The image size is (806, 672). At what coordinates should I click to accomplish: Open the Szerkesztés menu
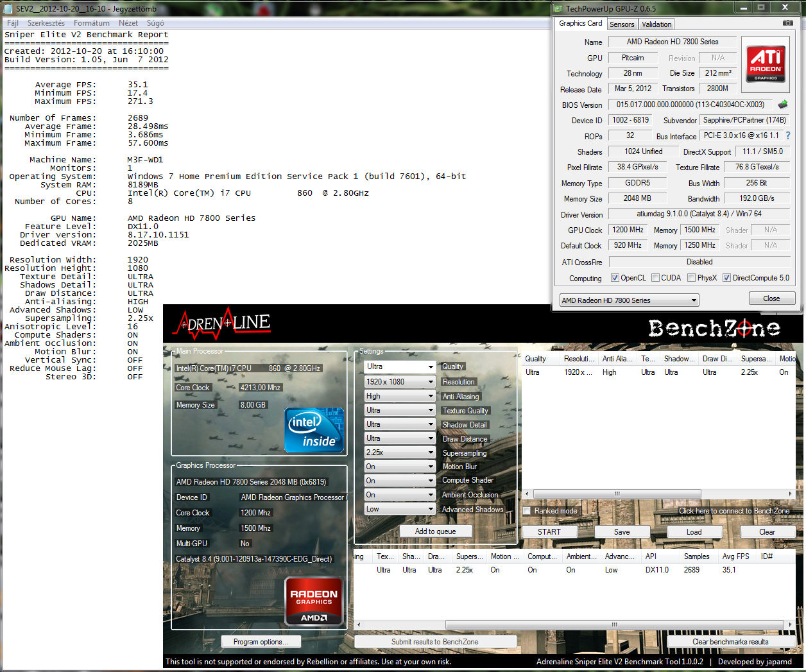click(46, 23)
